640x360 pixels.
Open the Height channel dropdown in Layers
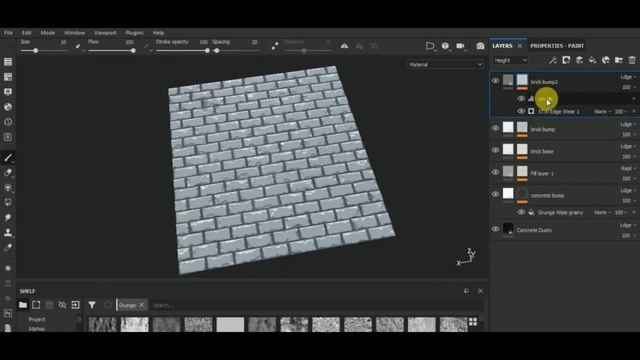511,60
